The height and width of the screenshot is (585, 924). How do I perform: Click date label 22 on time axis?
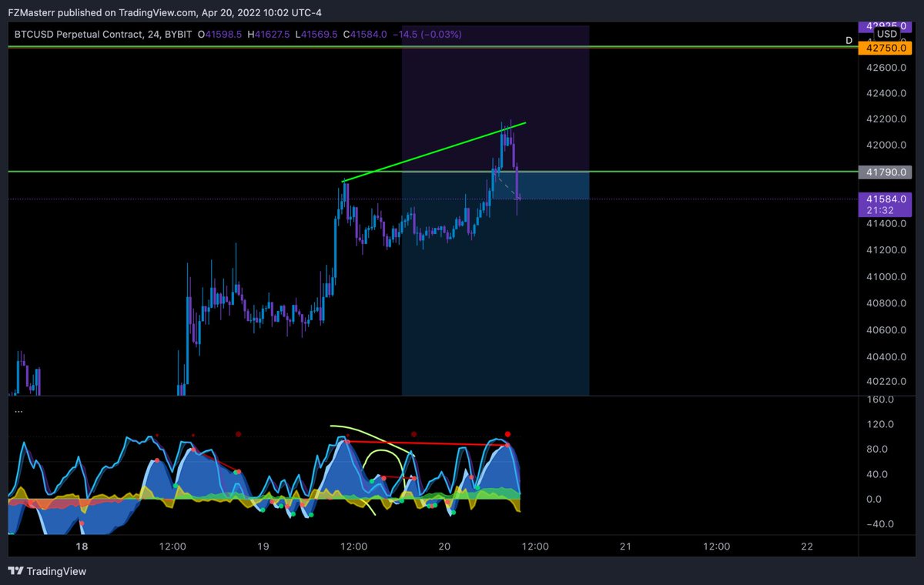(807, 547)
